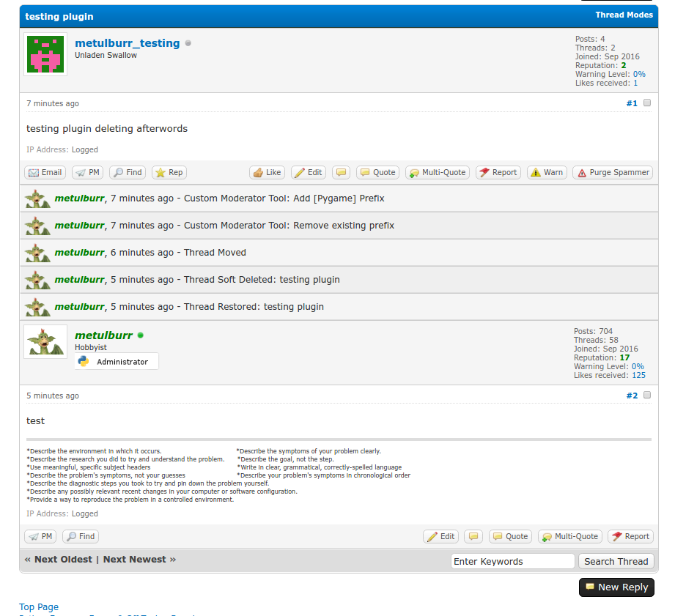Click the Like thumbs-up button on post #1
Image resolution: width=675 pixels, height=616 pixels.
267,173
